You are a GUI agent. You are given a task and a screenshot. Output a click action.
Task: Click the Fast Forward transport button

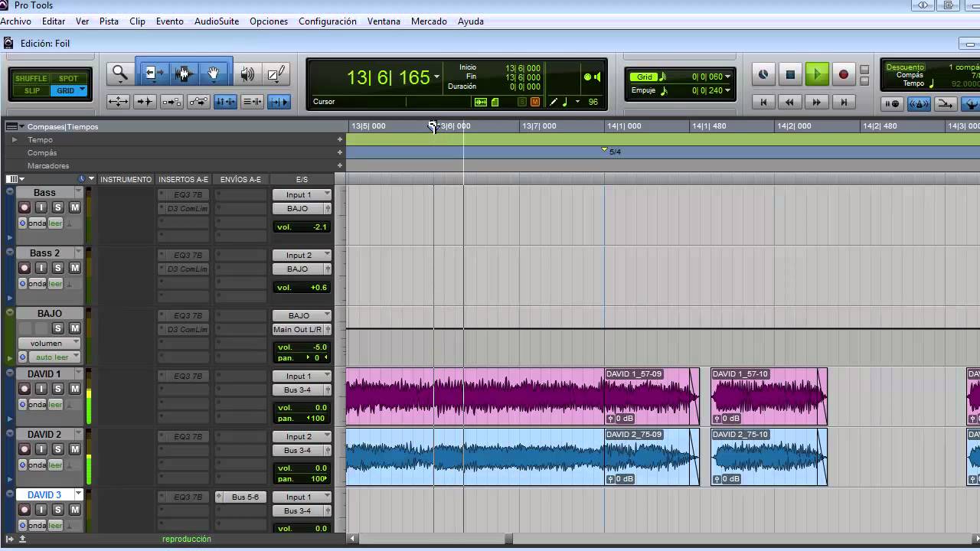tap(817, 102)
